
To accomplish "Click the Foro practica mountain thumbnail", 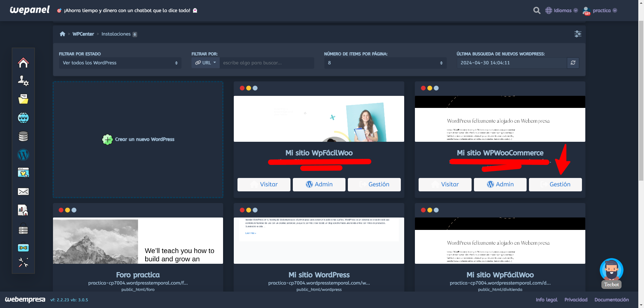I will [x=138, y=241].
